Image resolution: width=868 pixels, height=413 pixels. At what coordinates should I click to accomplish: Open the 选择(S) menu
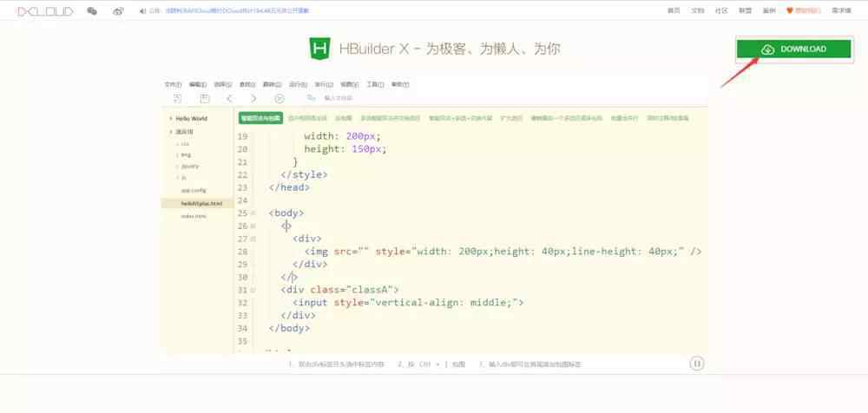coord(222,85)
